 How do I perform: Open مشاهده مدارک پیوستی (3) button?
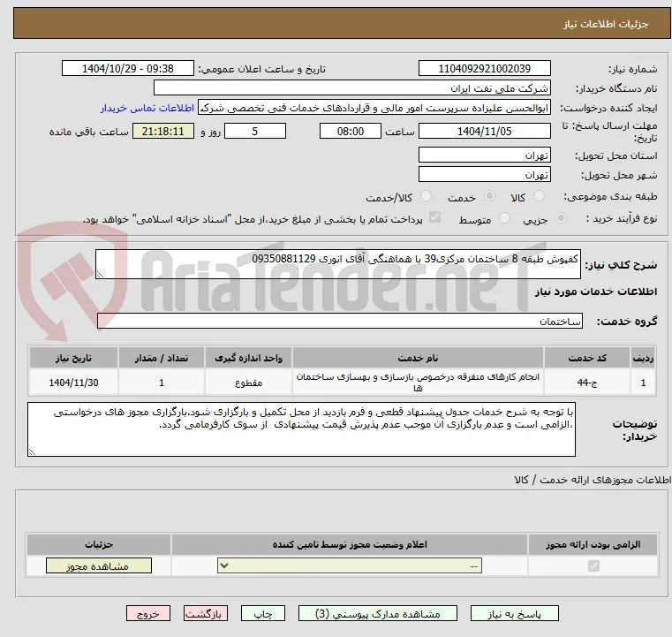click(x=378, y=613)
